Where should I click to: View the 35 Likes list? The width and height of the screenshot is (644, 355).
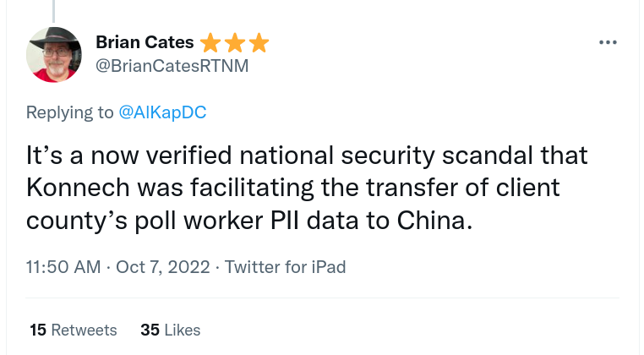[171, 329]
